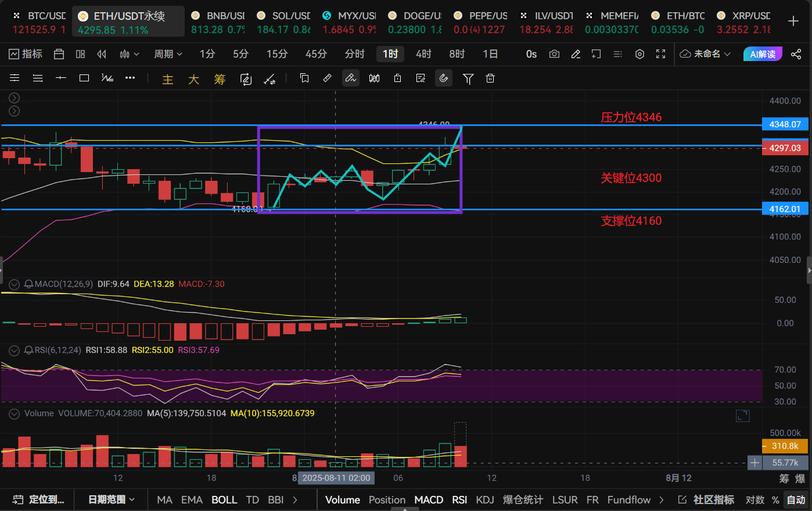Collapse the MACD indicator pane chevron
Viewport: 812px width, 511px height.
[15, 284]
